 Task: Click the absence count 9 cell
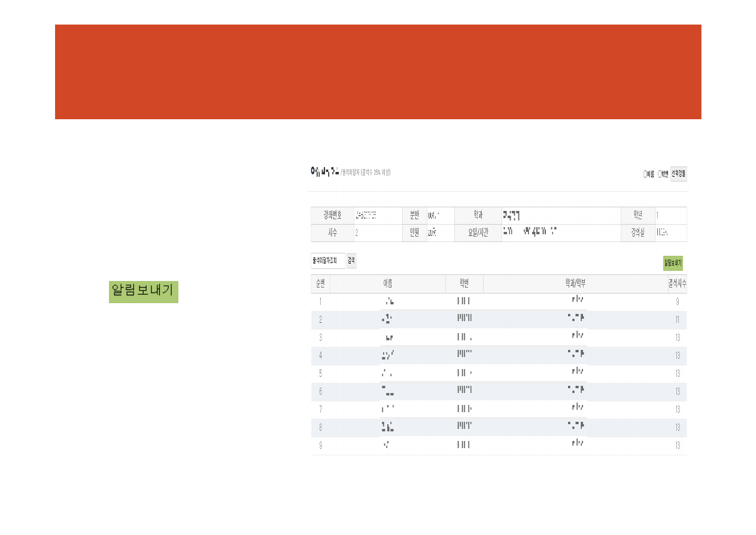point(677,302)
